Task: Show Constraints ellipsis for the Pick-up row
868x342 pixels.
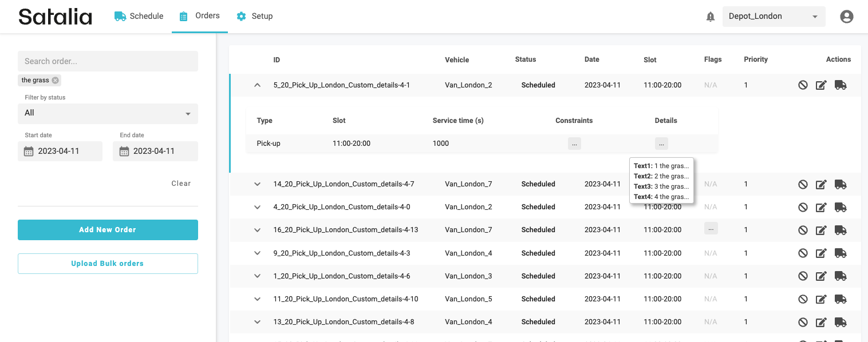Action: point(574,144)
